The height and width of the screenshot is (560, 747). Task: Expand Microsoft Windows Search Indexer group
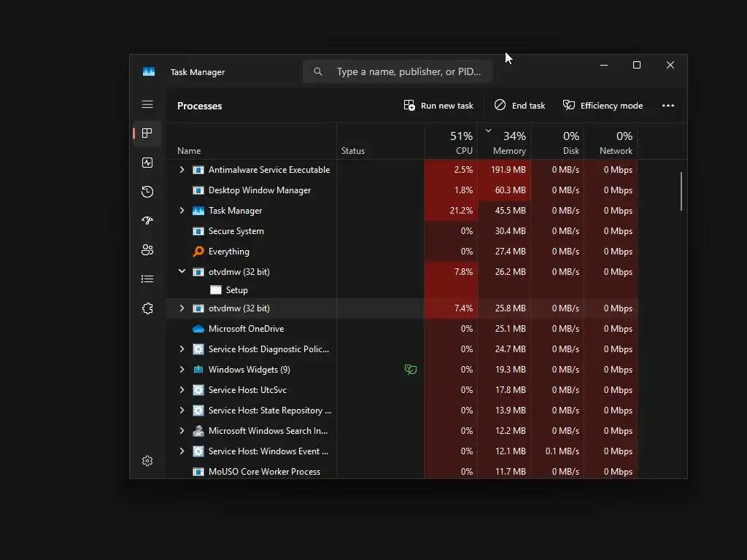[182, 431]
